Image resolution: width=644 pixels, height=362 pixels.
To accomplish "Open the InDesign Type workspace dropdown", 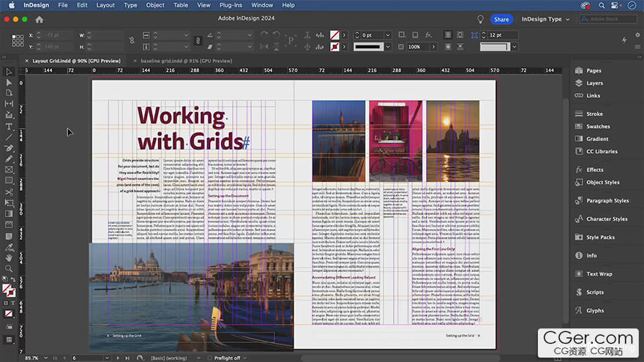I will pyautogui.click(x=545, y=19).
